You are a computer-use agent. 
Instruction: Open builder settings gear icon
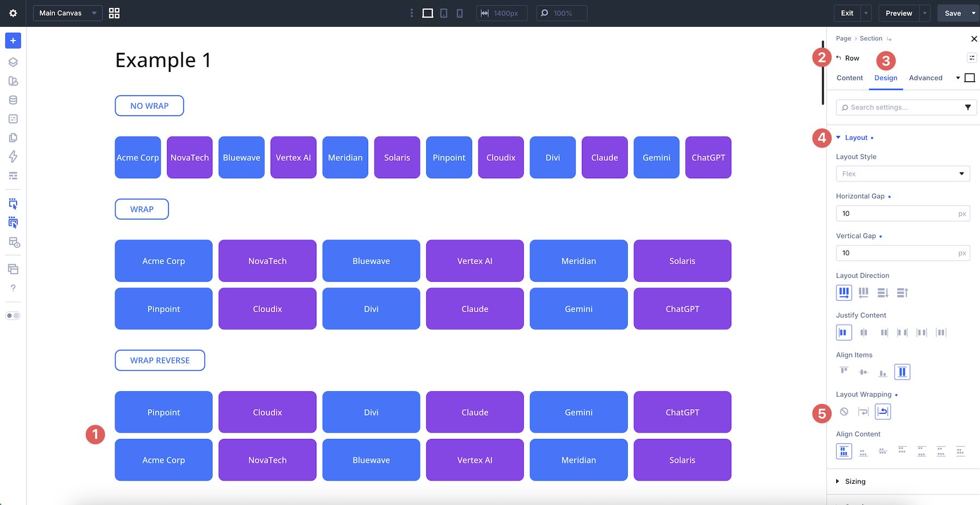click(x=13, y=13)
